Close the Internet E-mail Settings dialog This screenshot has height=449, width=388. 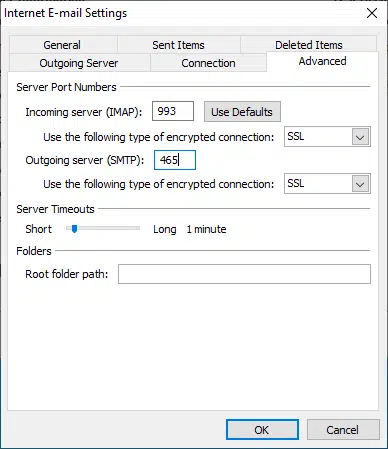(x=372, y=13)
